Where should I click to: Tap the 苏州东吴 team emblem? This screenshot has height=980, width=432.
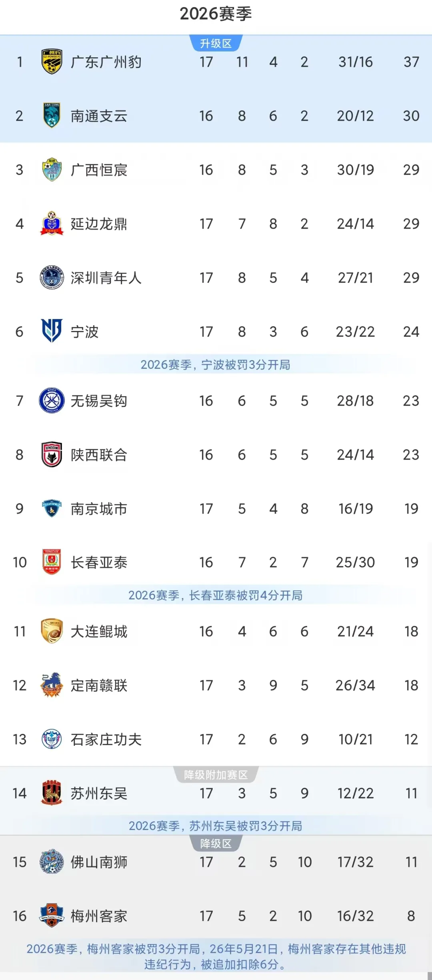[52, 793]
